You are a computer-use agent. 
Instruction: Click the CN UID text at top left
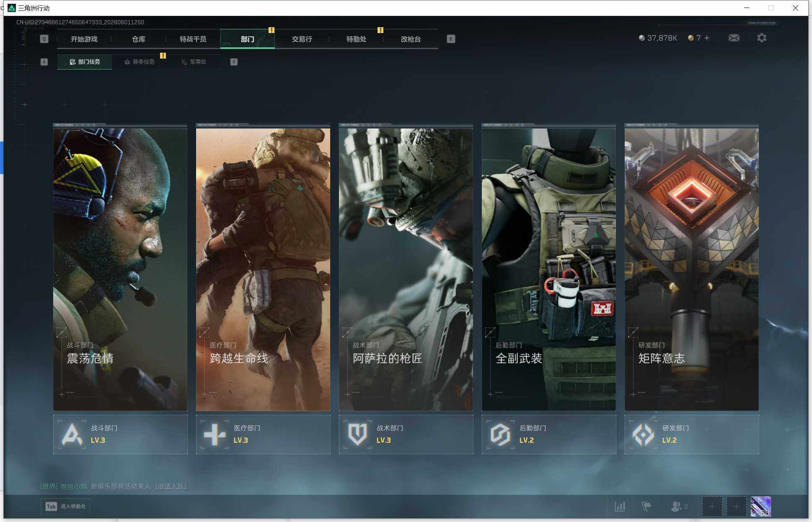pyautogui.click(x=80, y=22)
